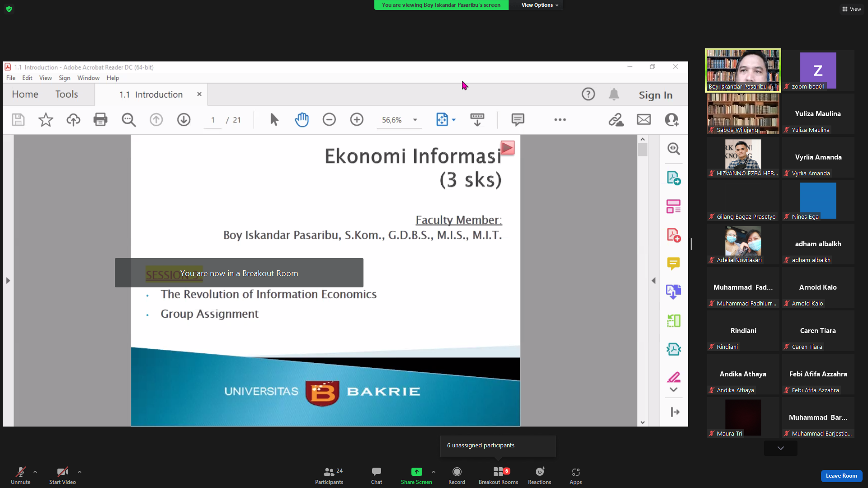Open Zoom Apps
868x488 pixels.
click(x=576, y=475)
